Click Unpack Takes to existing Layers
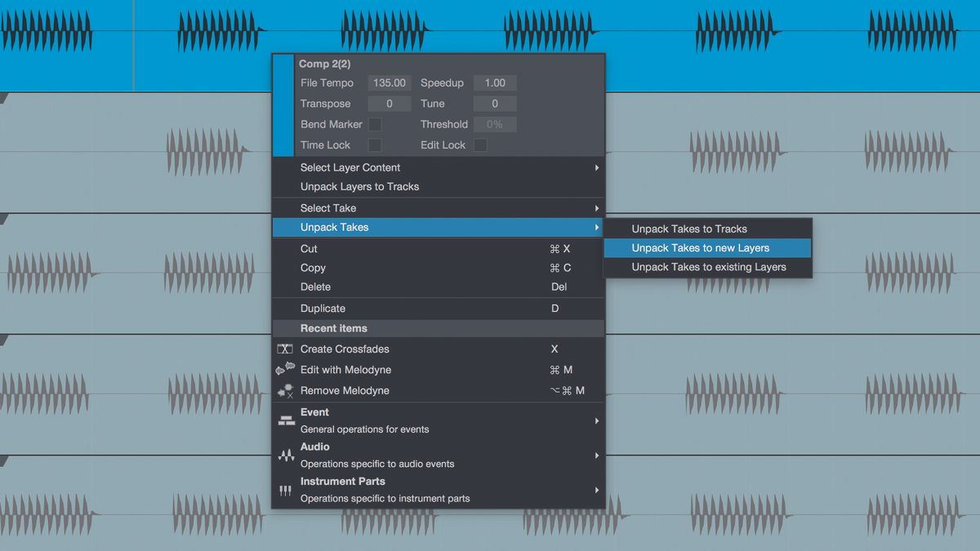The width and height of the screenshot is (980, 551). 707,266
